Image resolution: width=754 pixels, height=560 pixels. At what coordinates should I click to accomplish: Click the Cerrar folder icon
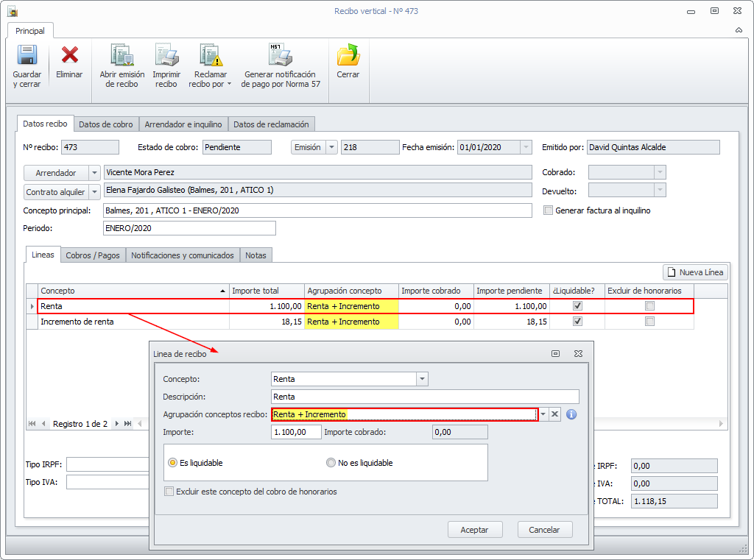click(348, 57)
